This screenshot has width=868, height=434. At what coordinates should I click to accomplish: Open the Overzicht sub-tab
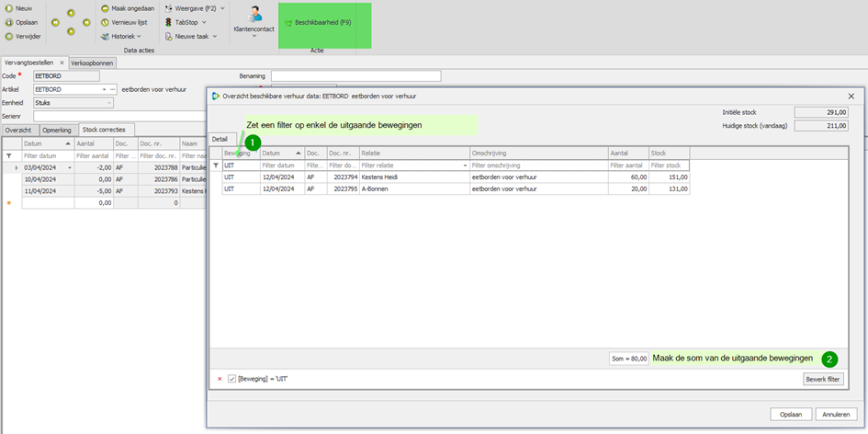click(19, 130)
